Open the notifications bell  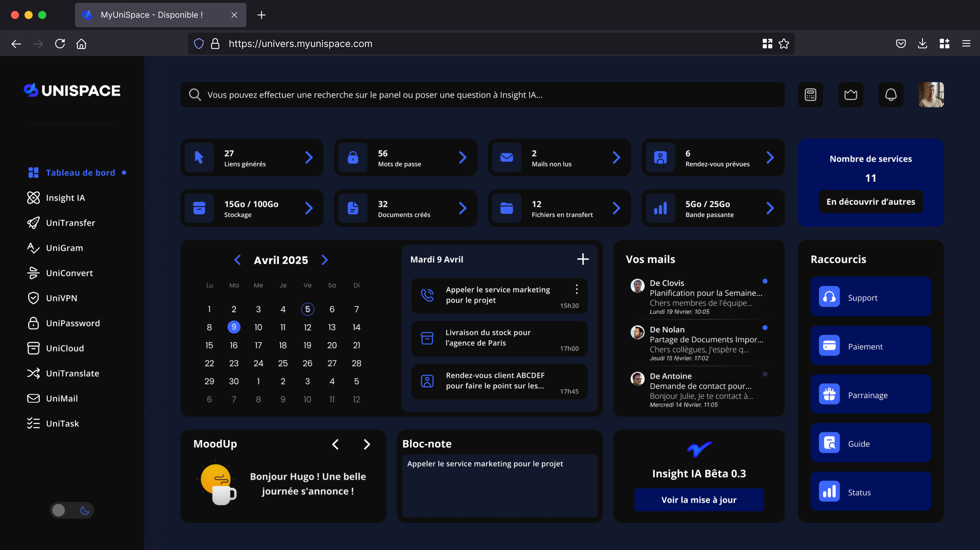pos(890,95)
